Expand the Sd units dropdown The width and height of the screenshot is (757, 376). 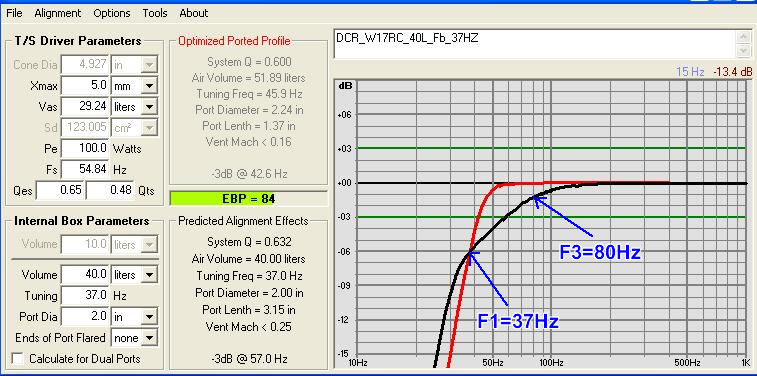click(x=150, y=127)
